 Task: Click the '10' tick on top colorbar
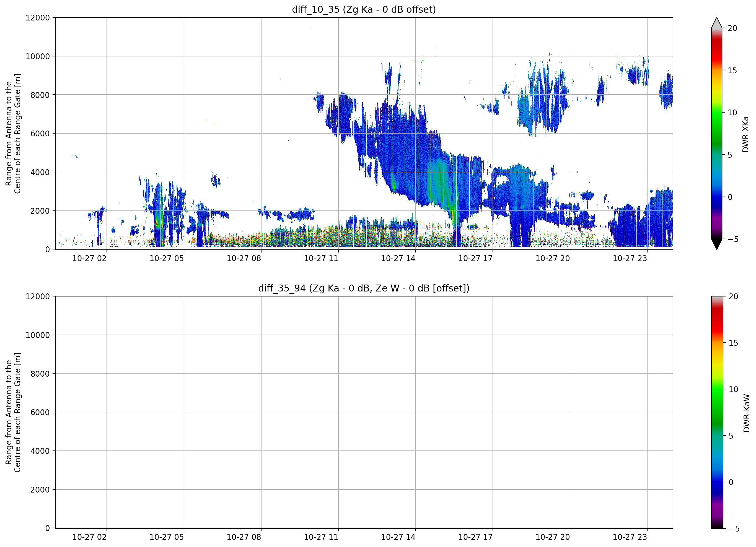point(732,113)
